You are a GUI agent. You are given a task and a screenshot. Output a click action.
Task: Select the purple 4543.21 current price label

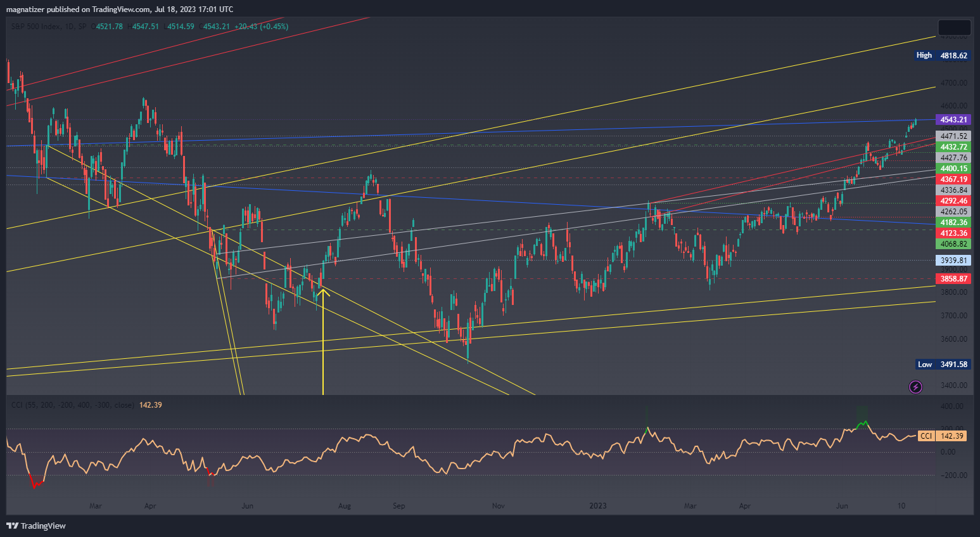[x=953, y=120]
